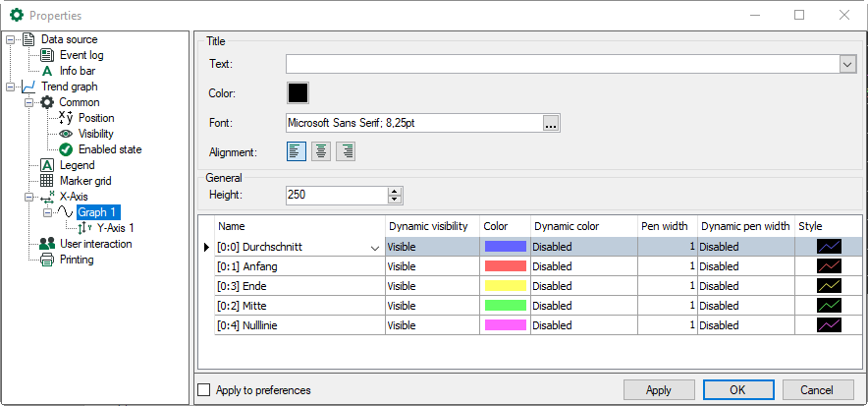Collapse the Trend graph tree node

point(11,87)
